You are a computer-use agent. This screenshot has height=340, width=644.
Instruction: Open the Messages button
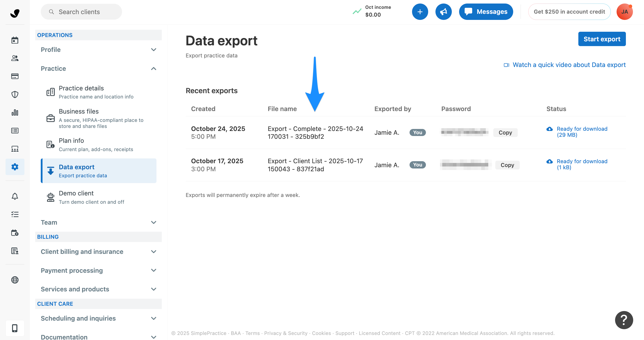coord(486,12)
